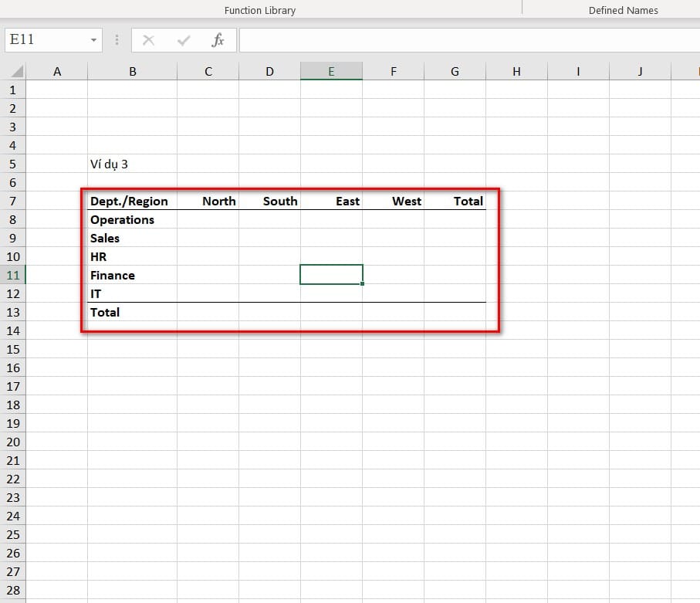
Task: Click the Defined Names group label
Action: click(x=623, y=10)
